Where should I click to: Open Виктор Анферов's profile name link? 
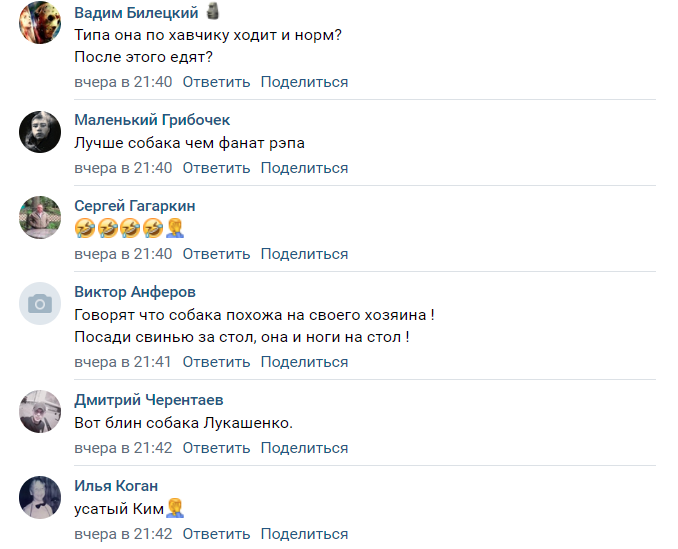coord(134,292)
